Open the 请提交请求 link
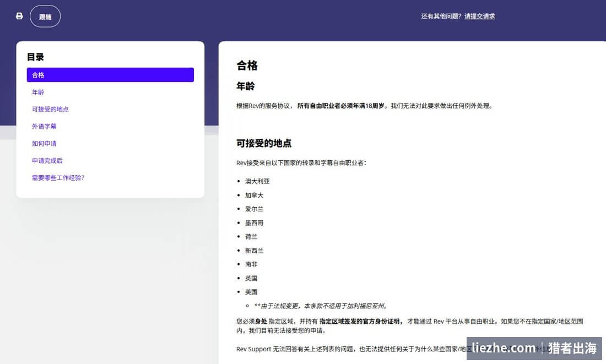606x364 pixels. pyautogui.click(x=480, y=16)
